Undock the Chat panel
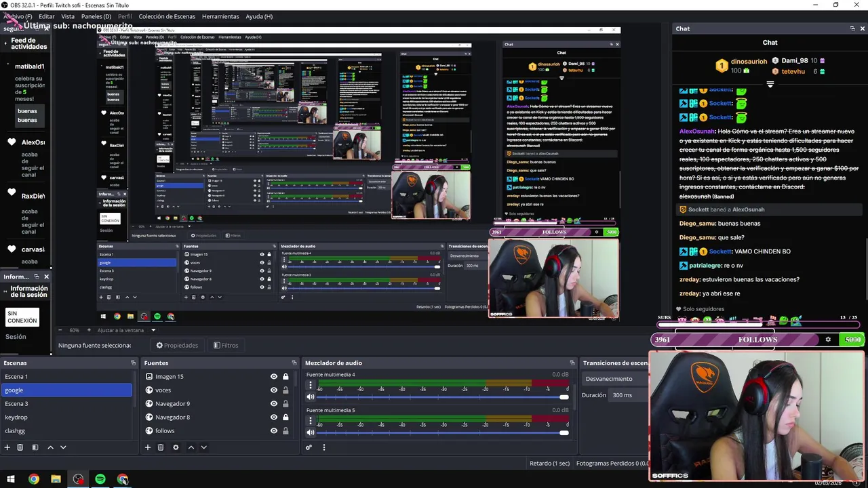The image size is (868, 488). tap(852, 28)
